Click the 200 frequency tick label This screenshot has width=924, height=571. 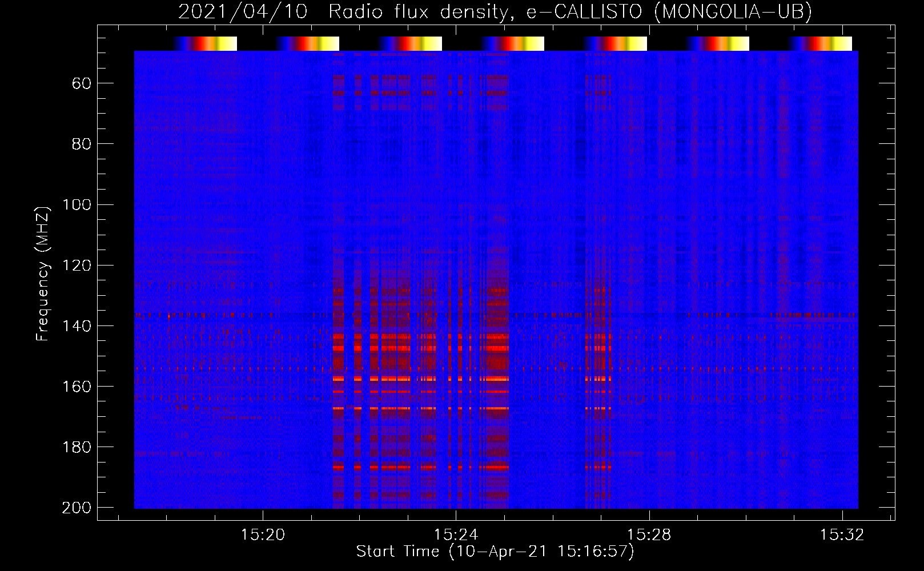(77, 508)
